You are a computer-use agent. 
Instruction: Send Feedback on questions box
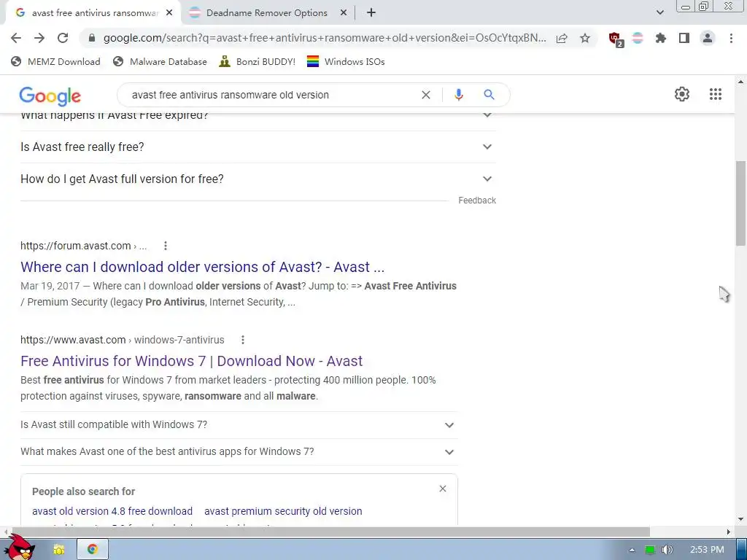pos(477,201)
